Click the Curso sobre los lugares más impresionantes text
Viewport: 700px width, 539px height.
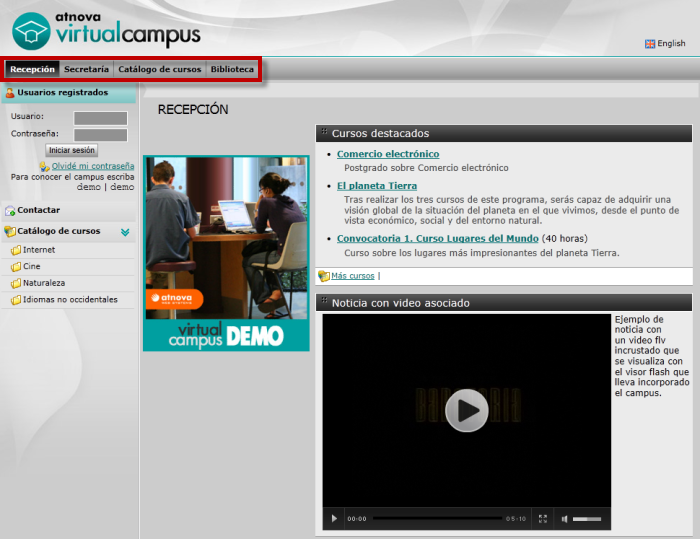[482, 253]
